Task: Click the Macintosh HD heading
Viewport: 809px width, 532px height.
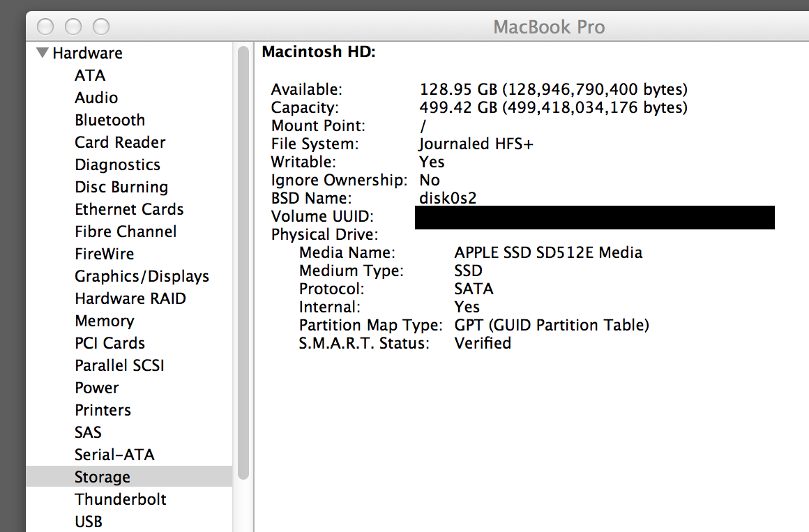Action: 319,52
